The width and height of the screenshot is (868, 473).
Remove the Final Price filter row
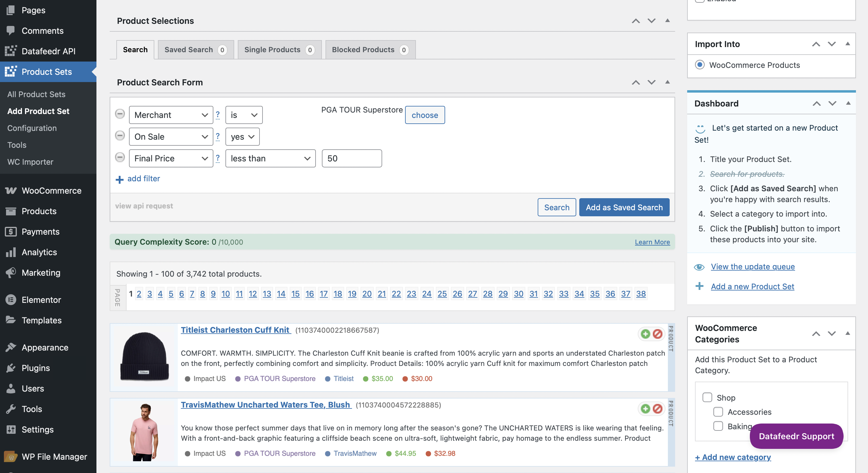[120, 157]
